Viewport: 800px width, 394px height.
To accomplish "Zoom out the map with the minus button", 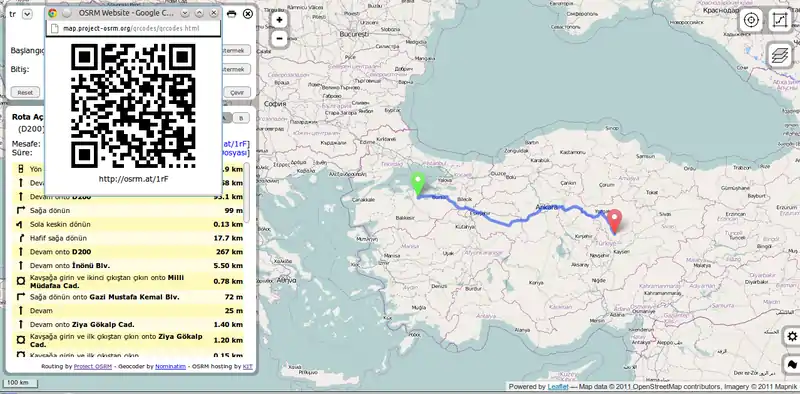I will pos(279,38).
